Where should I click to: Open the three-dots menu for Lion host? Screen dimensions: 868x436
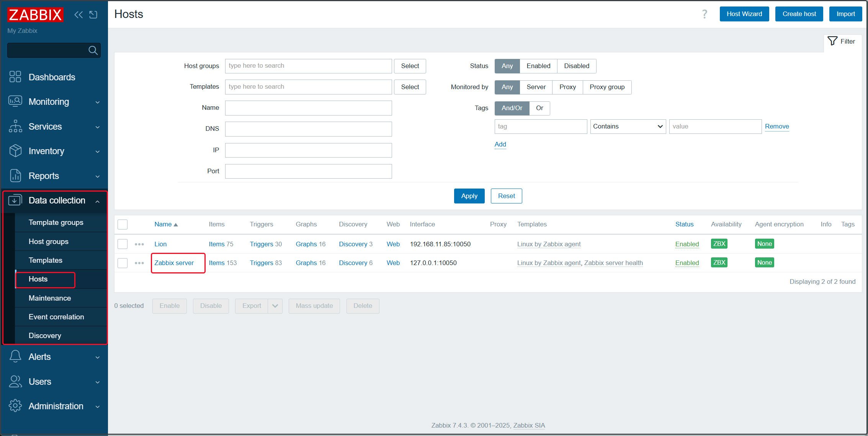tap(139, 244)
